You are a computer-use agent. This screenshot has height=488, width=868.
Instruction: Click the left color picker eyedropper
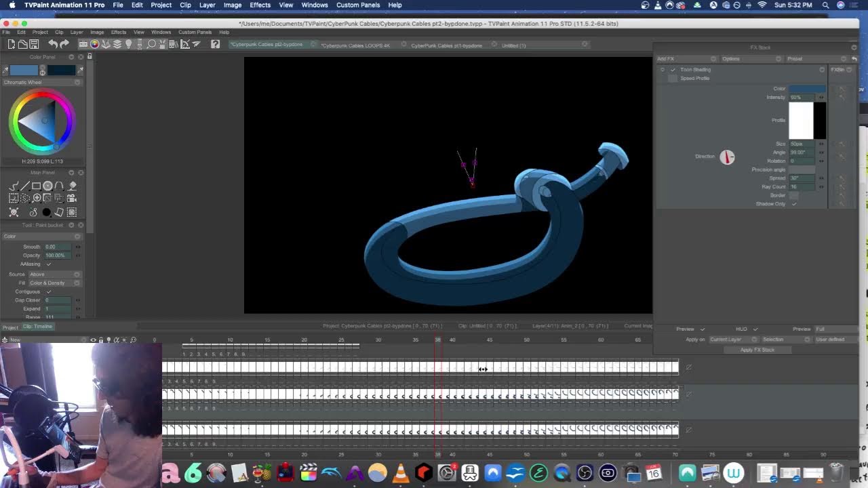(5, 70)
